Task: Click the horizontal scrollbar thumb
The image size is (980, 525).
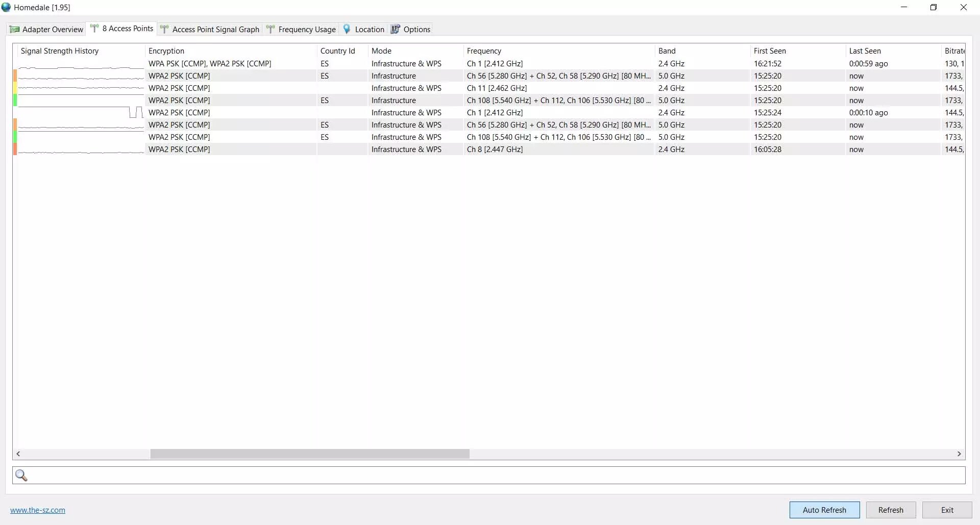Action: point(309,454)
